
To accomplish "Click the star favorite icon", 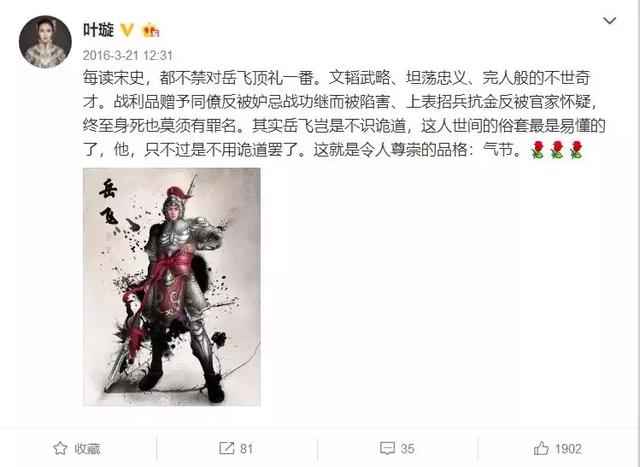I will click(60, 448).
